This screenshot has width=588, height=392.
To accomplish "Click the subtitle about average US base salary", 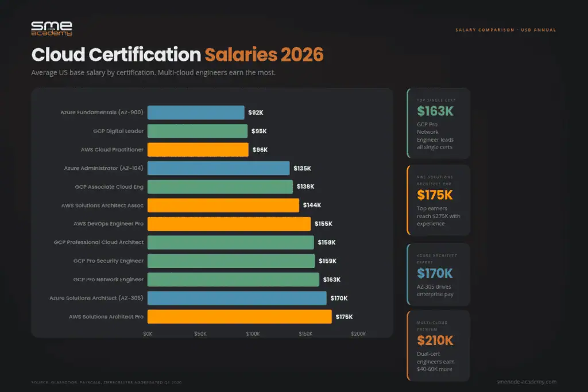I will click(153, 73).
